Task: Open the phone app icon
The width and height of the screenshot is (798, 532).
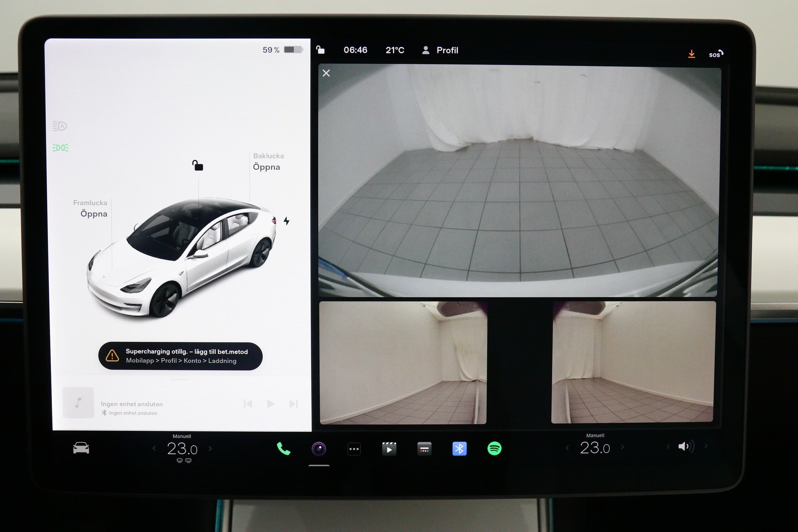Action: pos(283,448)
